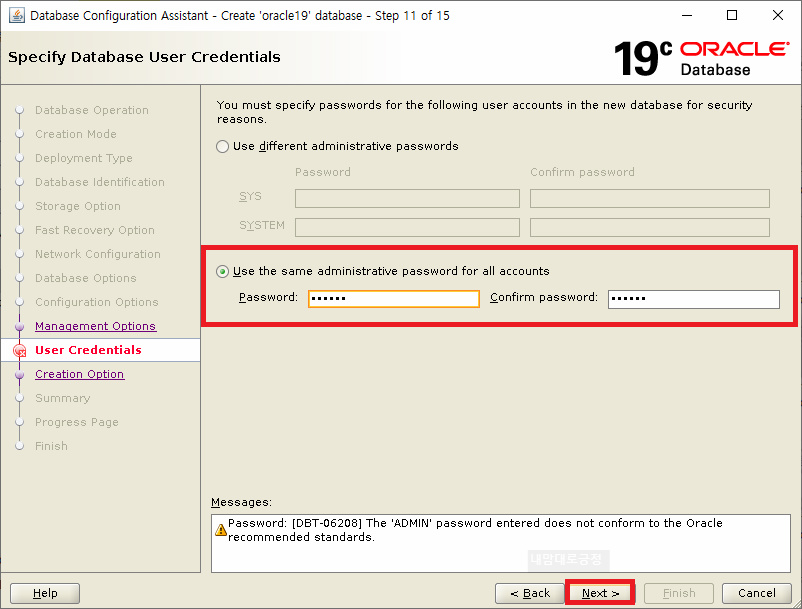The width and height of the screenshot is (802, 609).
Task: Proceed with the Next button
Action: [x=600, y=593]
